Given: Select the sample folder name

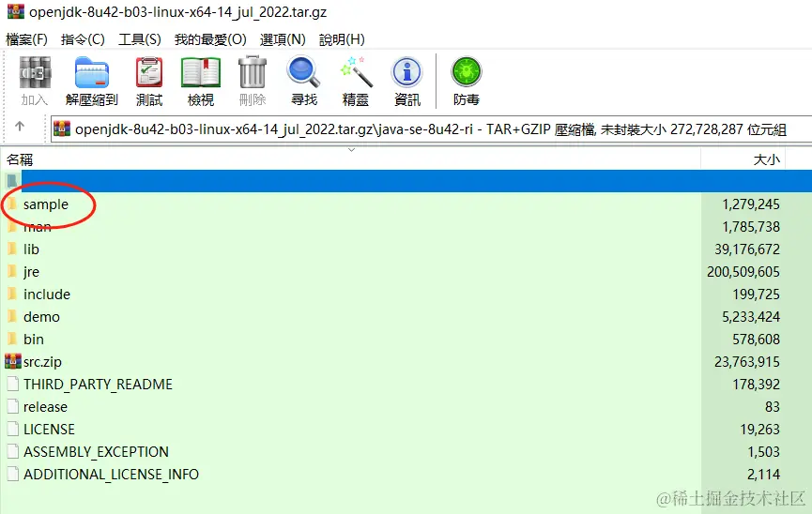Looking at the screenshot, I should tap(46, 204).
